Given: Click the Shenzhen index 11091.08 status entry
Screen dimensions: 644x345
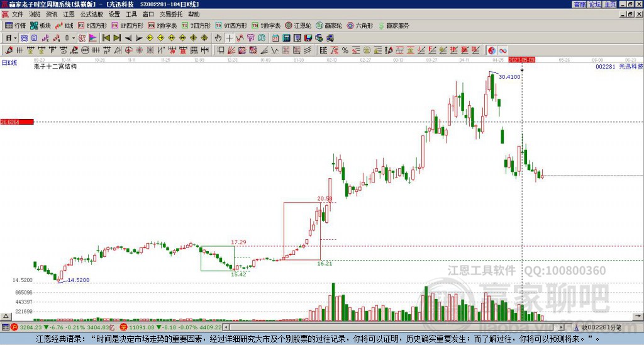Looking at the screenshot, I should (172, 328).
